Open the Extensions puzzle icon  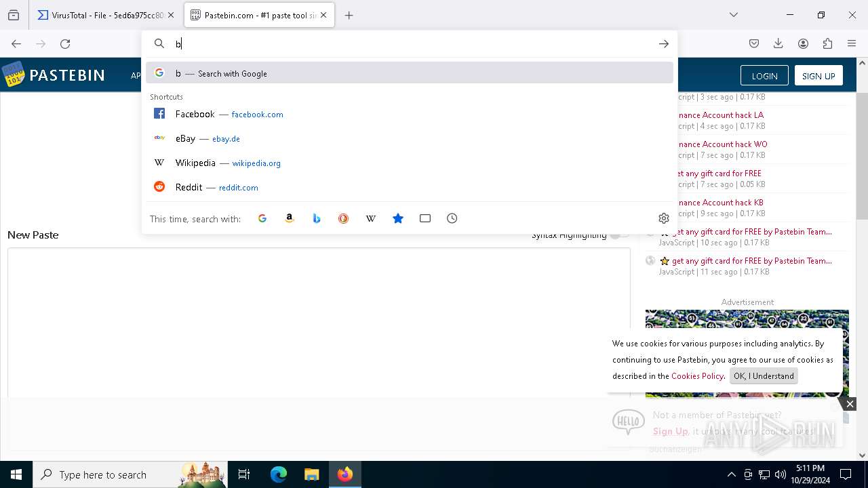[827, 43]
